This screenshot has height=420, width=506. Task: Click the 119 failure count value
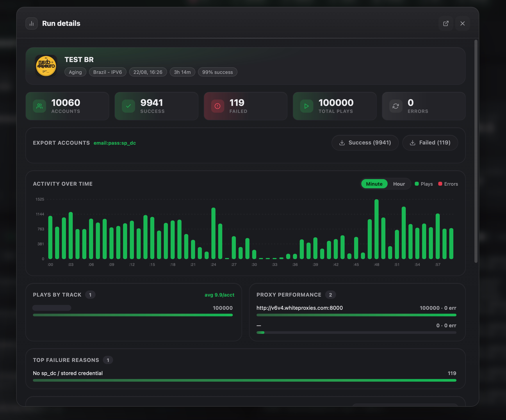click(x=452, y=373)
